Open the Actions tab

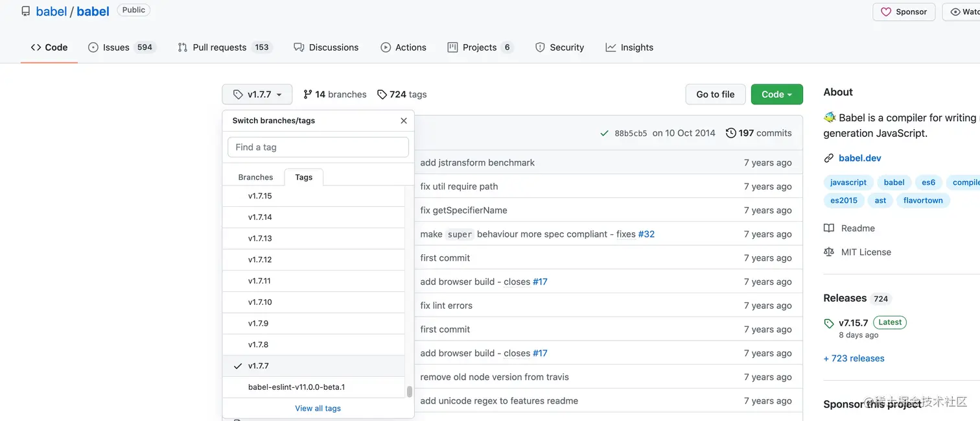pyautogui.click(x=403, y=47)
